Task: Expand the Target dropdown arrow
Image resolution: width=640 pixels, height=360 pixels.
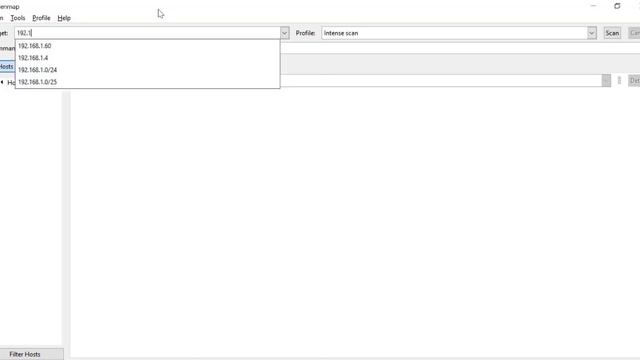Action: (x=284, y=33)
